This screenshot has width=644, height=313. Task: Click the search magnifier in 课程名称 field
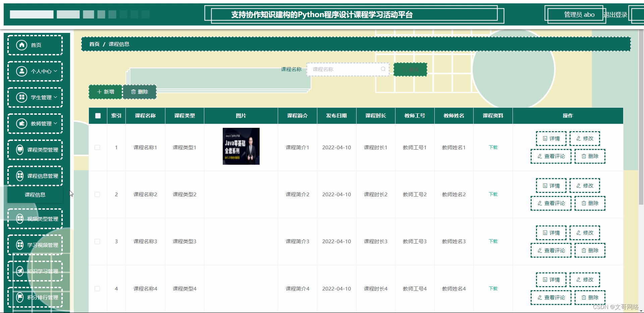coord(383,69)
